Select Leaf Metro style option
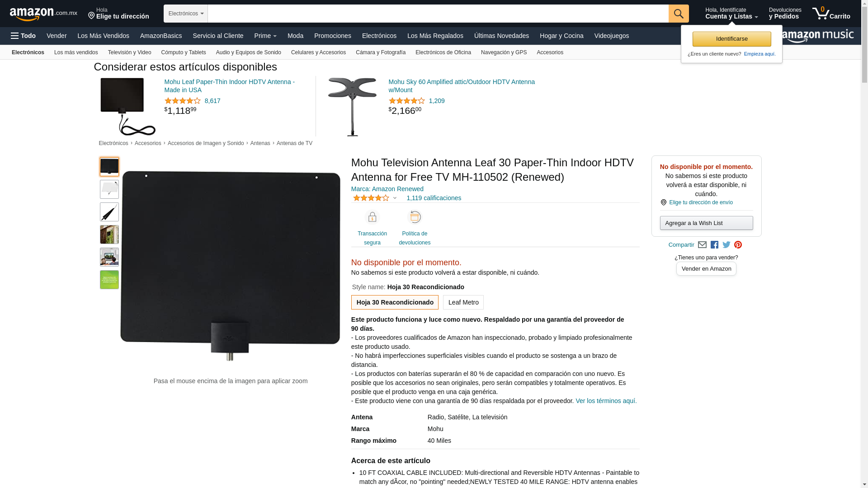 tap(463, 302)
